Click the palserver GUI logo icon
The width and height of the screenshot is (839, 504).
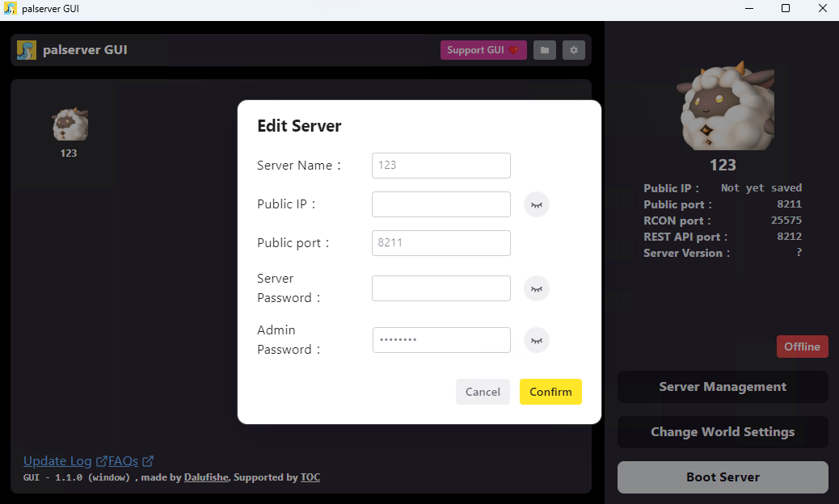point(26,50)
